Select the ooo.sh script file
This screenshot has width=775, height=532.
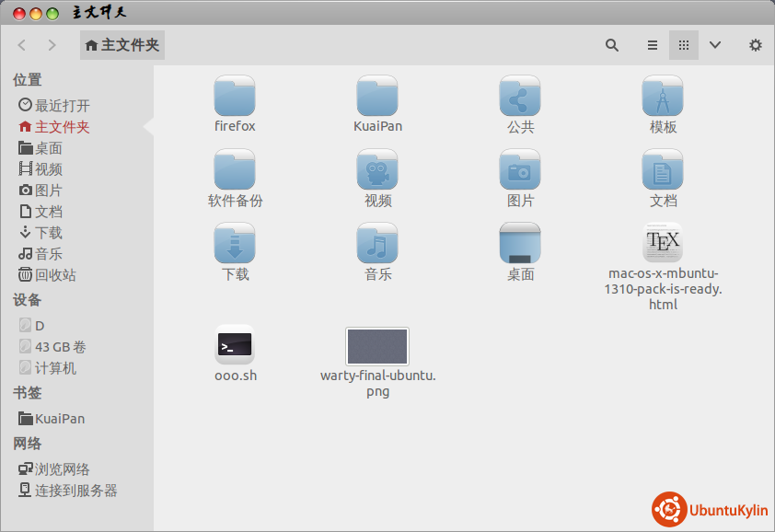[235, 346]
